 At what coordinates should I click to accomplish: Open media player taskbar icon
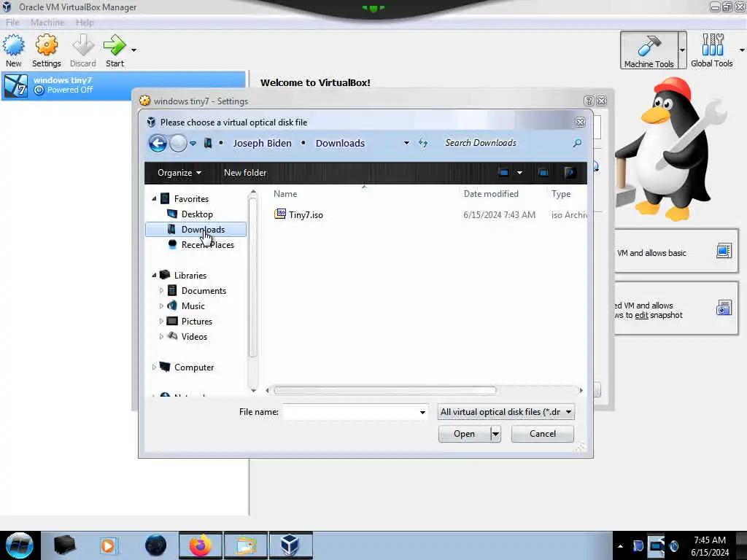pos(108,545)
